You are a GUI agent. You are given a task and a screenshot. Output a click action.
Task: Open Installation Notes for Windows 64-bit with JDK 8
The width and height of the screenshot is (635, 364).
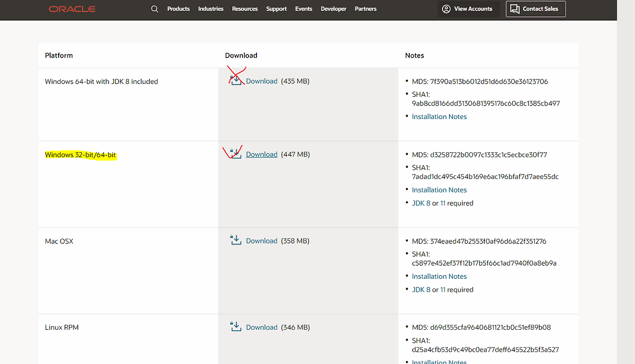pyautogui.click(x=440, y=117)
